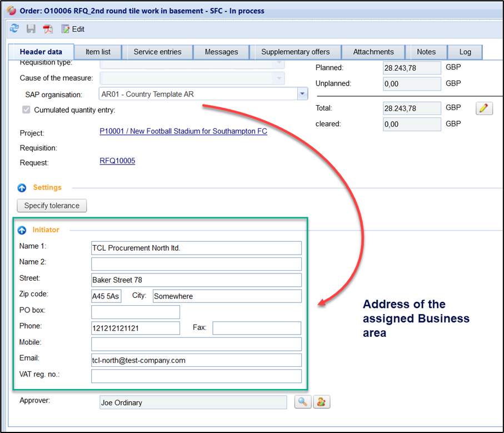Screen dimensions: 504x433
Task: Collapse the Initiator section arrow
Action: click(x=22, y=230)
